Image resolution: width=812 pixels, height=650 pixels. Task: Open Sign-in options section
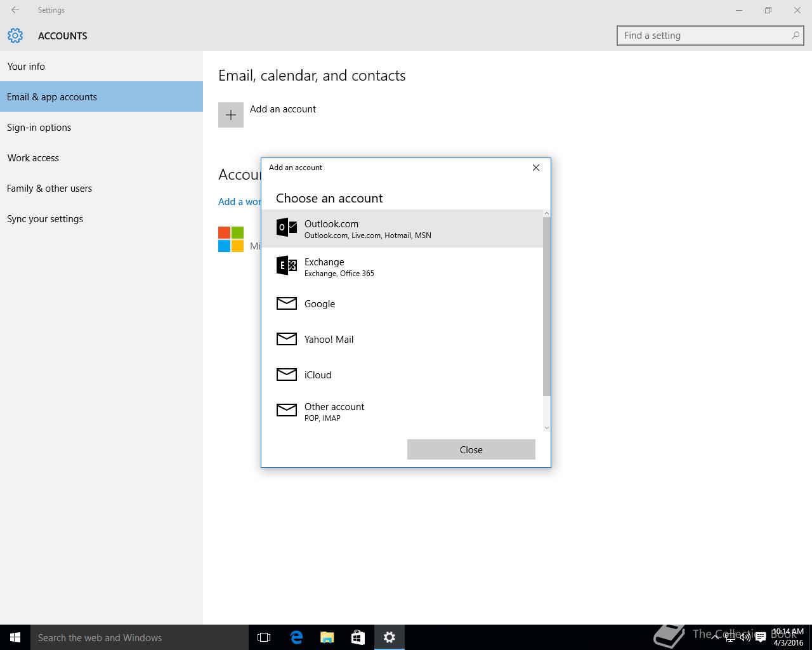pos(101,127)
